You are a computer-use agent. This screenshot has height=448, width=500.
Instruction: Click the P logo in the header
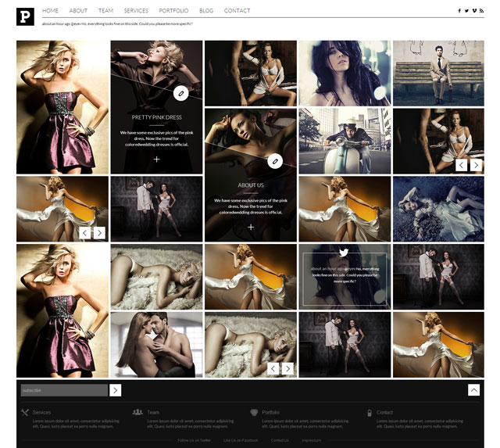click(25, 16)
